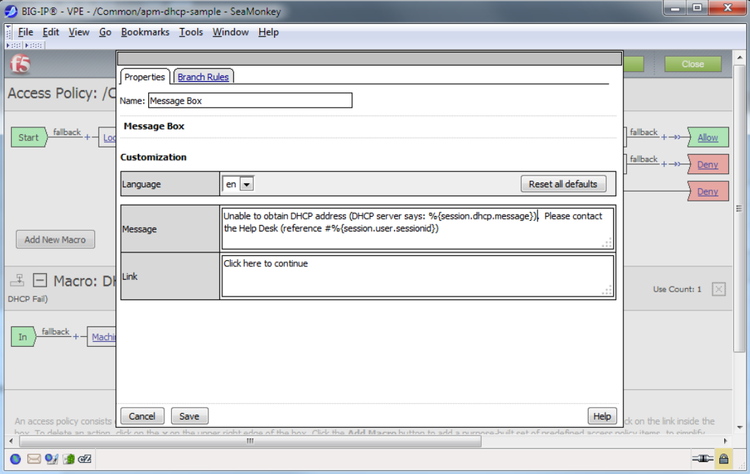The width and height of the screenshot is (750, 474).
Task: Click the security padlock icon
Action: click(724, 459)
